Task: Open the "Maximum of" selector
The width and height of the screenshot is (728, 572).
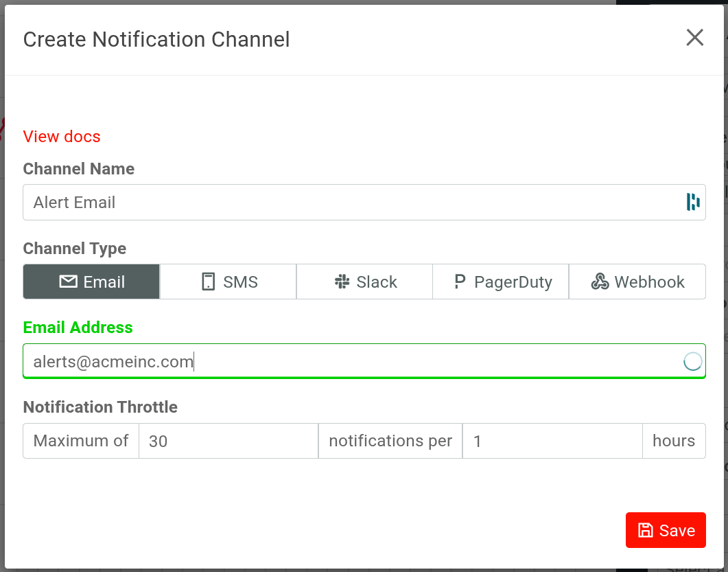Action: 80,441
